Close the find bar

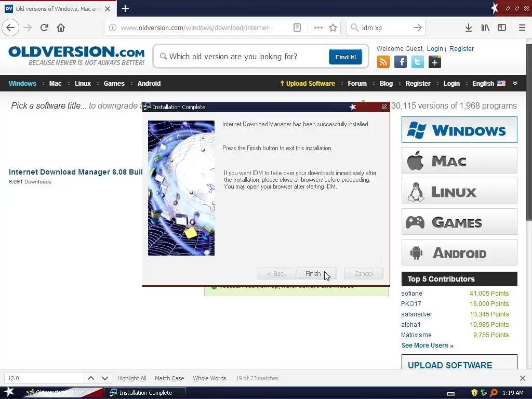click(523, 378)
